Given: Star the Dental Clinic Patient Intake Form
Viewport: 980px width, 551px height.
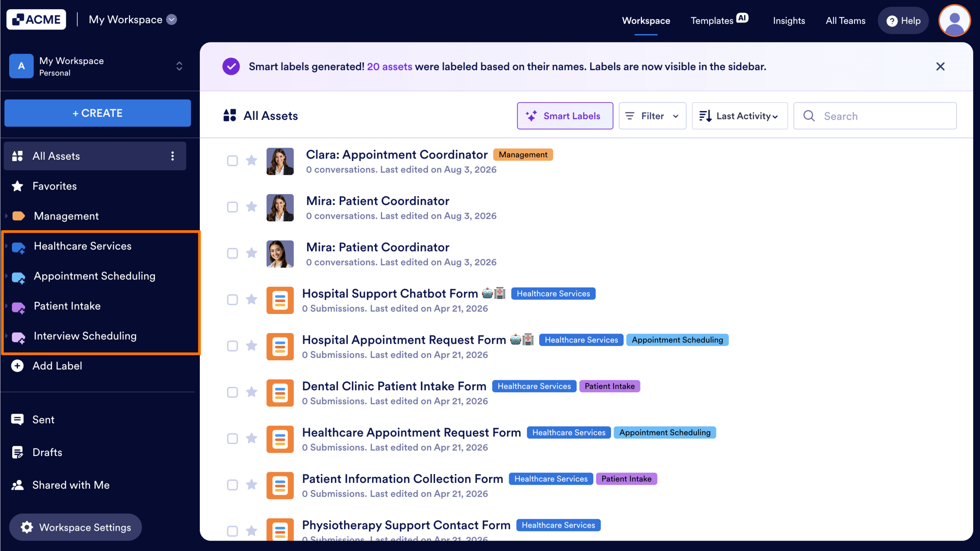Looking at the screenshot, I should (252, 392).
